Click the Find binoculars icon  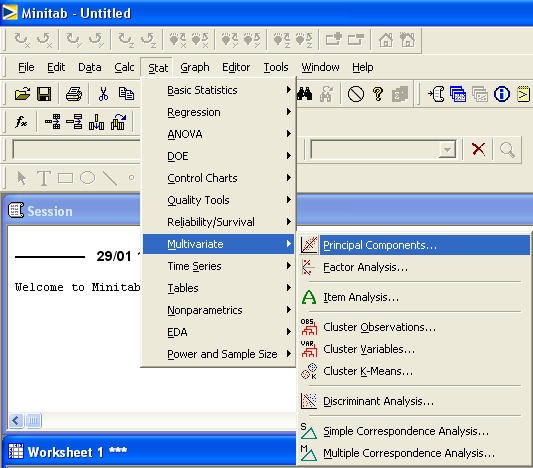pyautogui.click(x=305, y=94)
